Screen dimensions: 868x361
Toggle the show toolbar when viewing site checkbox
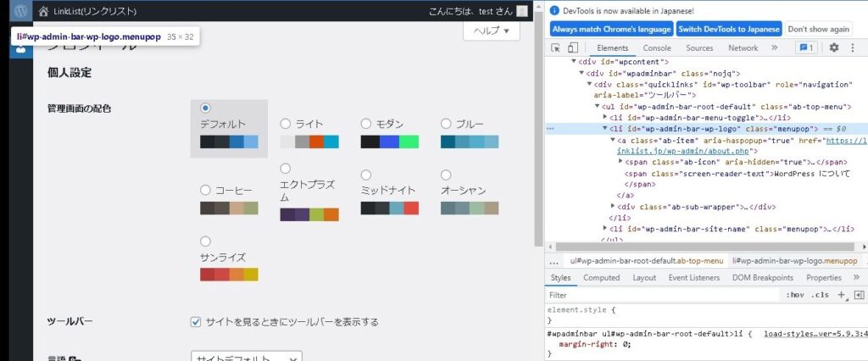196,322
